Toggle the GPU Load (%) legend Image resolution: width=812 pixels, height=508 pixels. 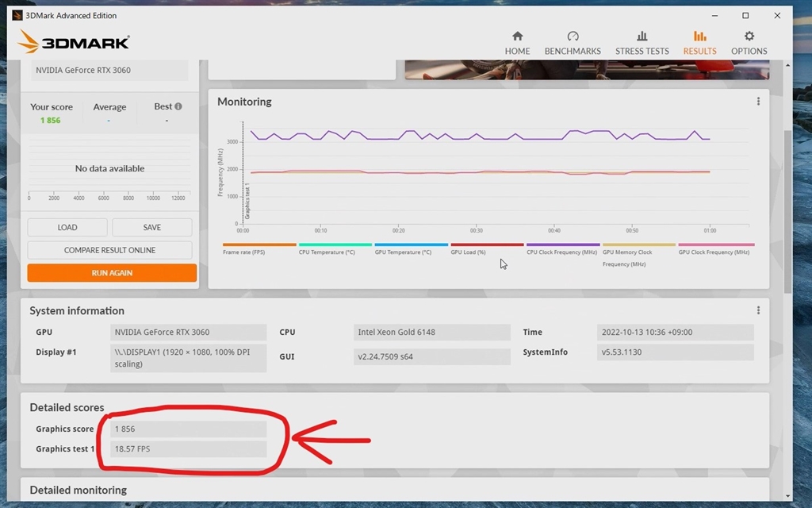pyautogui.click(x=487, y=248)
